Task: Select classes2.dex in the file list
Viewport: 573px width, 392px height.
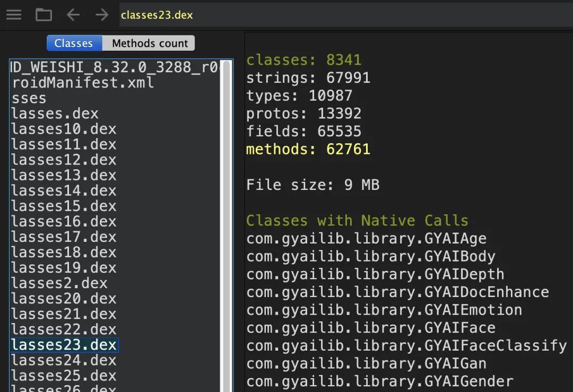Action: [x=59, y=283]
